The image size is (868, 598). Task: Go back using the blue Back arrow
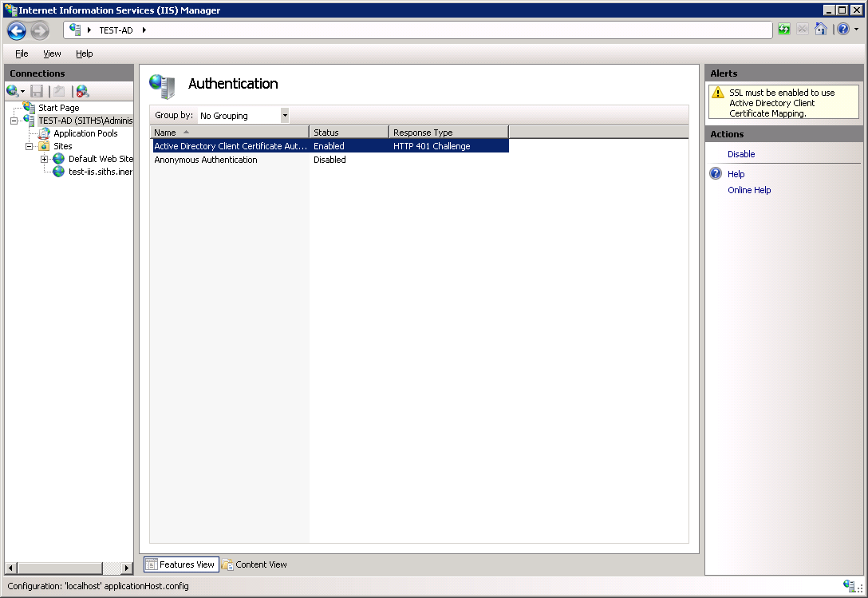(x=17, y=30)
